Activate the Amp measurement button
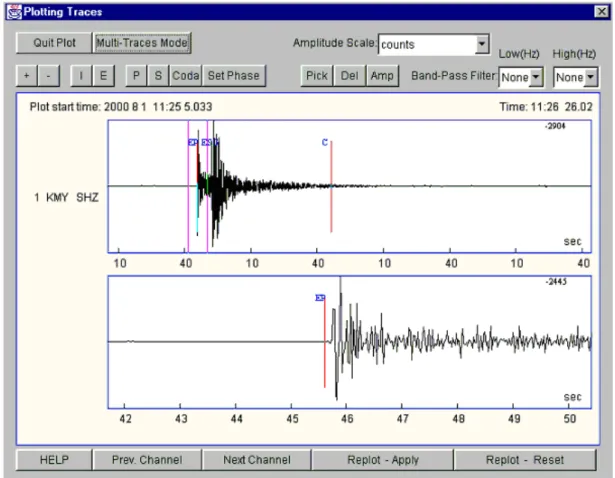 click(382, 76)
